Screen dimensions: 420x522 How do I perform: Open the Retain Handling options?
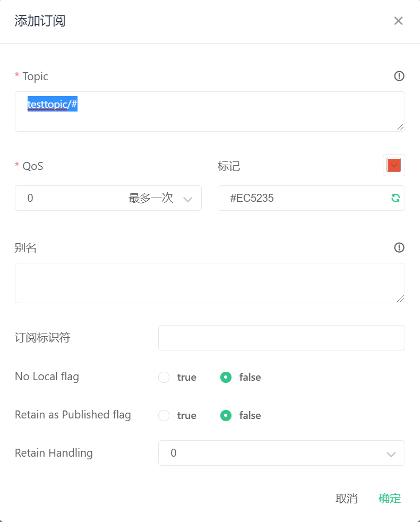pos(281,453)
